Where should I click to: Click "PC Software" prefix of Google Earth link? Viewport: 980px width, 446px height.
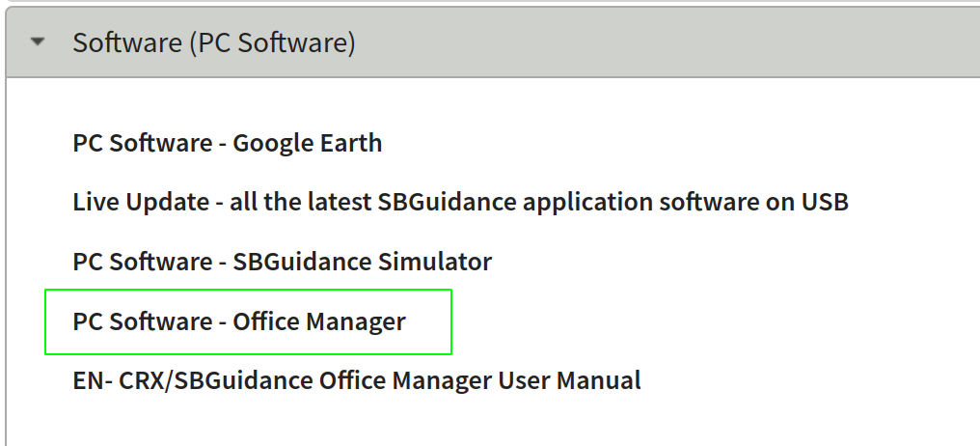(x=139, y=143)
